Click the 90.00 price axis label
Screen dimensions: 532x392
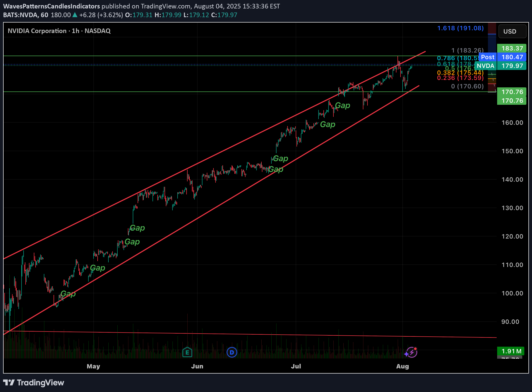click(510, 322)
